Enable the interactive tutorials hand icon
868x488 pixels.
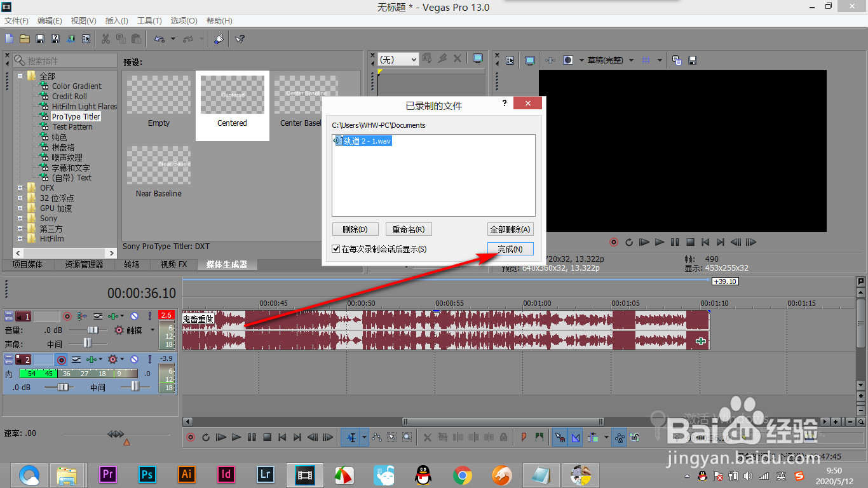click(219, 39)
